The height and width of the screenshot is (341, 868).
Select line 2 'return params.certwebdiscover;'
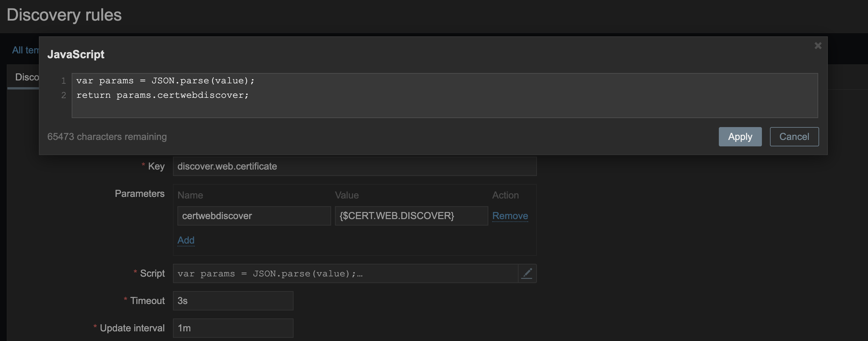pyautogui.click(x=162, y=95)
